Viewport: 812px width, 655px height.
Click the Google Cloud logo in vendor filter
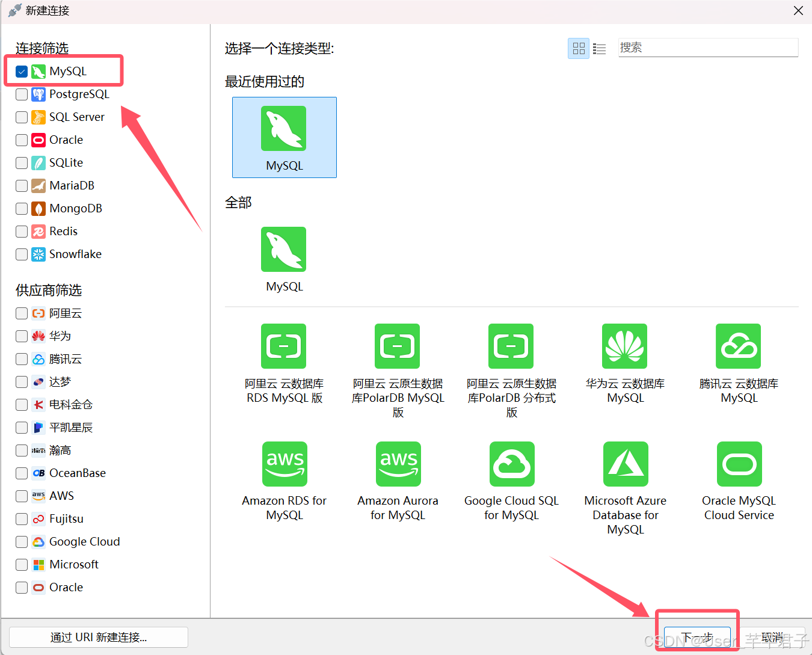coord(38,542)
